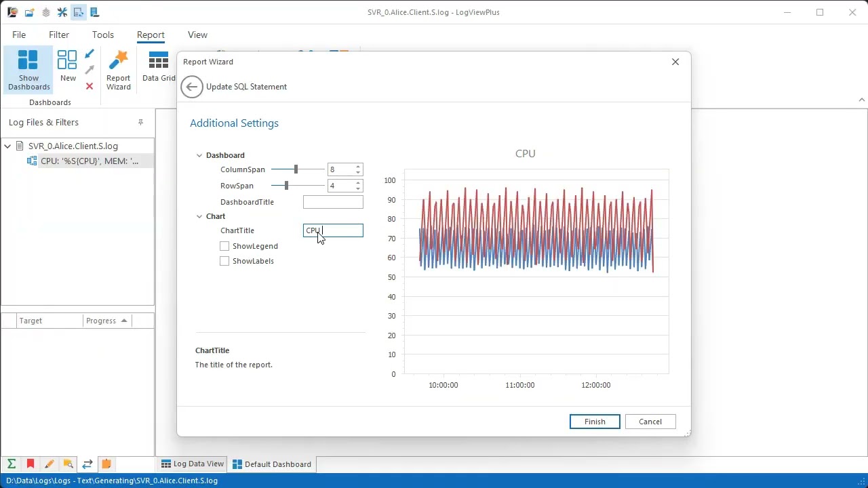
Task: Decrease the ColumnSpan value with down arrow
Action: (358, 172)
